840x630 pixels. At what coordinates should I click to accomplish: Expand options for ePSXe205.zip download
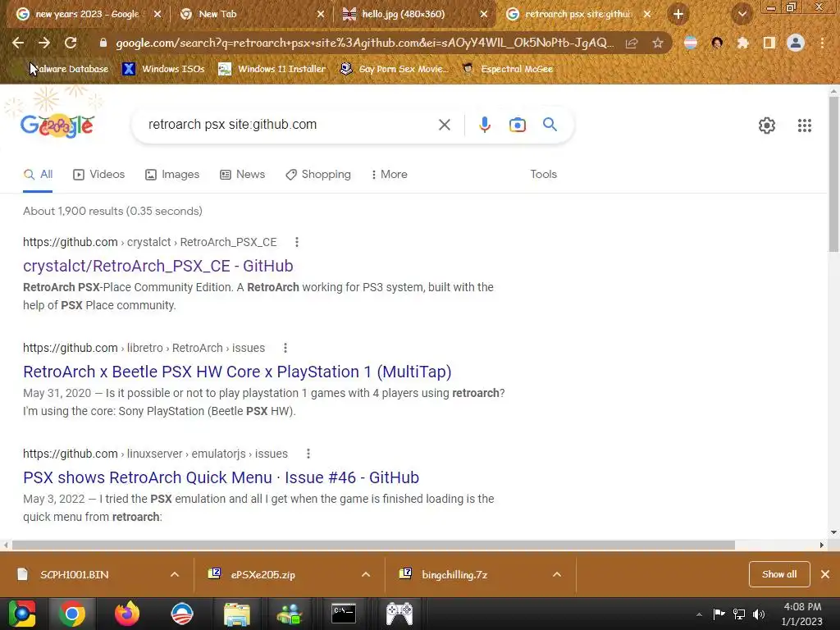coord(366,575)
